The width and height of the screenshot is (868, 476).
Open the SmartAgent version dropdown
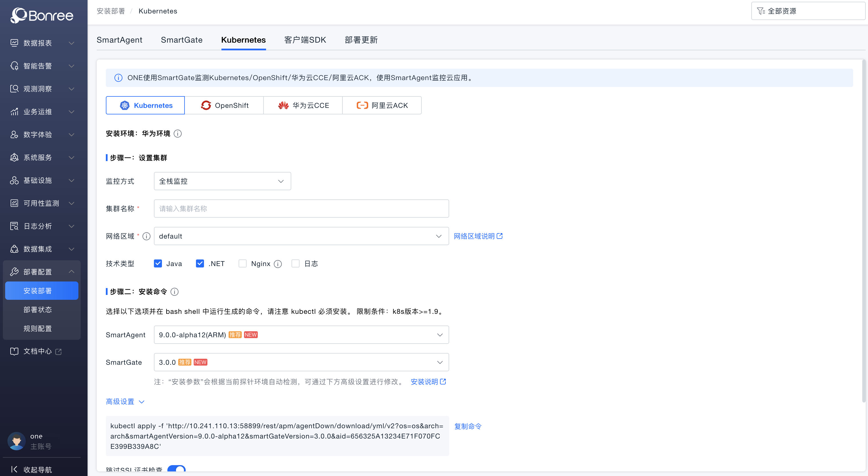[301, 335]
